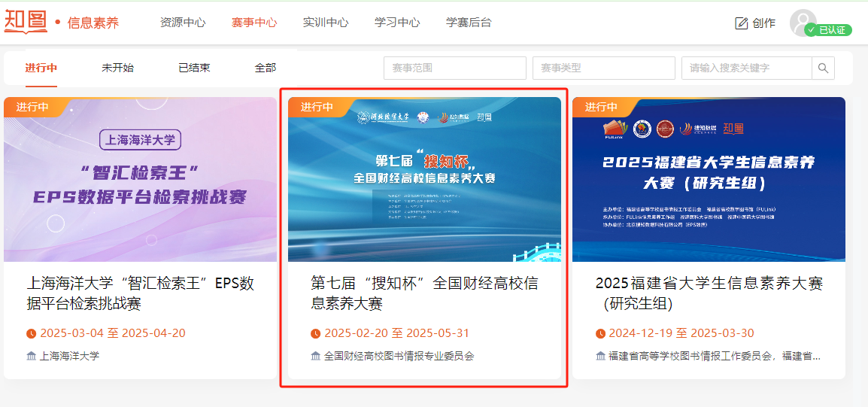868x407 pixels.
Task: Click the search magnifier icon
Action: pyautogui.click(x=823, y=68)
